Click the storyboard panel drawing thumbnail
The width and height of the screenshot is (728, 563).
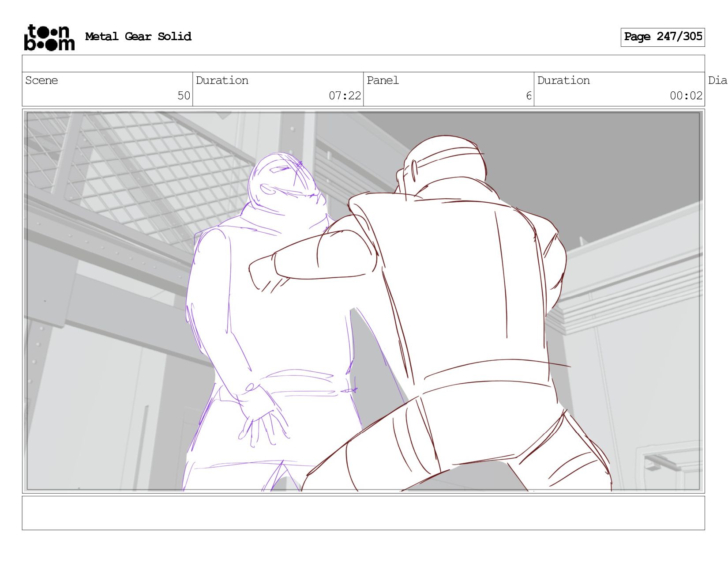pyautogui.click(x=363, y=301)
